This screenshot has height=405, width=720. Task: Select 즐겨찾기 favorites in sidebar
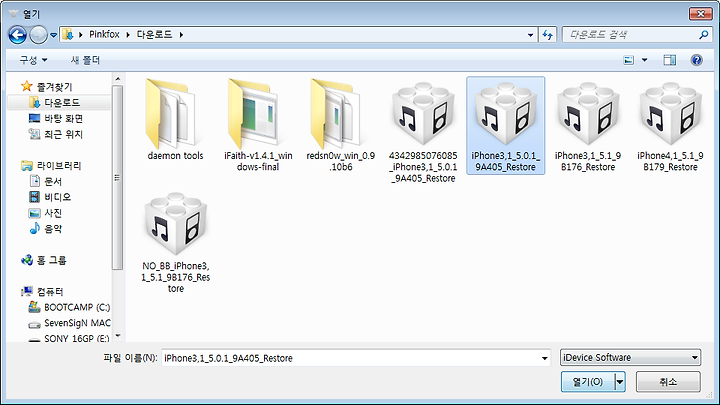point(47,86)
